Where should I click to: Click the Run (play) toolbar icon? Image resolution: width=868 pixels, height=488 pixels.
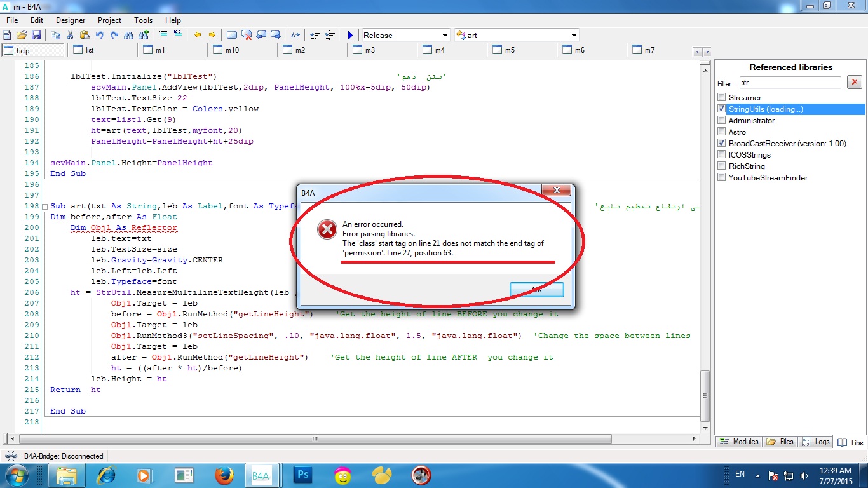tap(349, 36)
